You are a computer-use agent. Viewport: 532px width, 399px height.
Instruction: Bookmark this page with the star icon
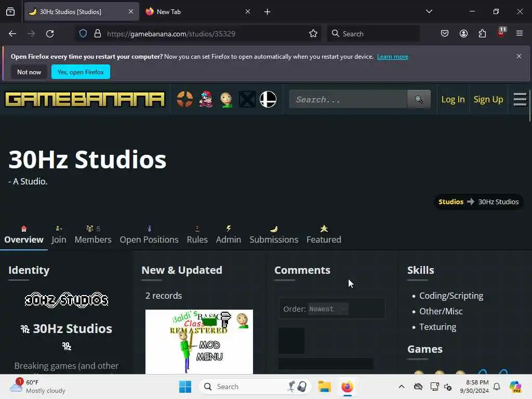click(x=313, y=34)
